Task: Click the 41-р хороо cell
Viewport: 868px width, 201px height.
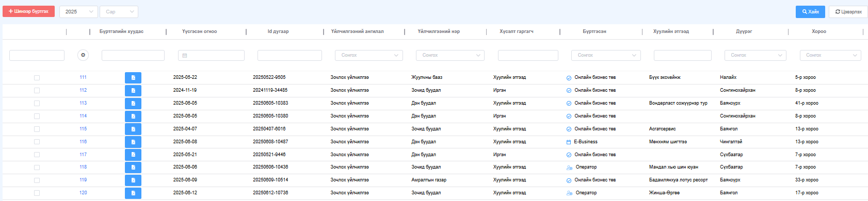Action: pos(807,103)
